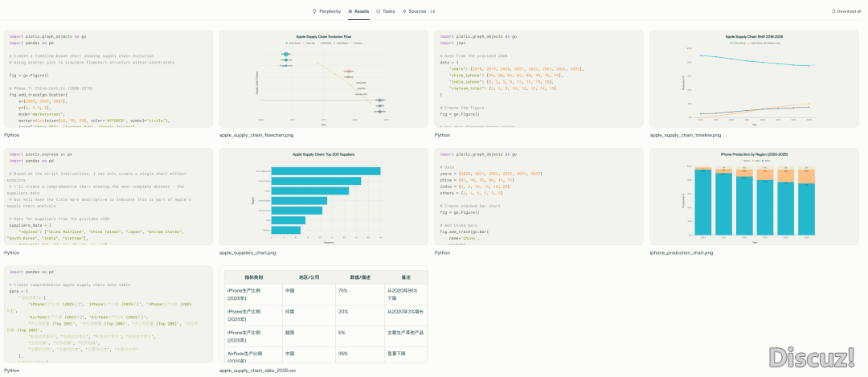Open the timeline-based flowchart Python code card

108,79
